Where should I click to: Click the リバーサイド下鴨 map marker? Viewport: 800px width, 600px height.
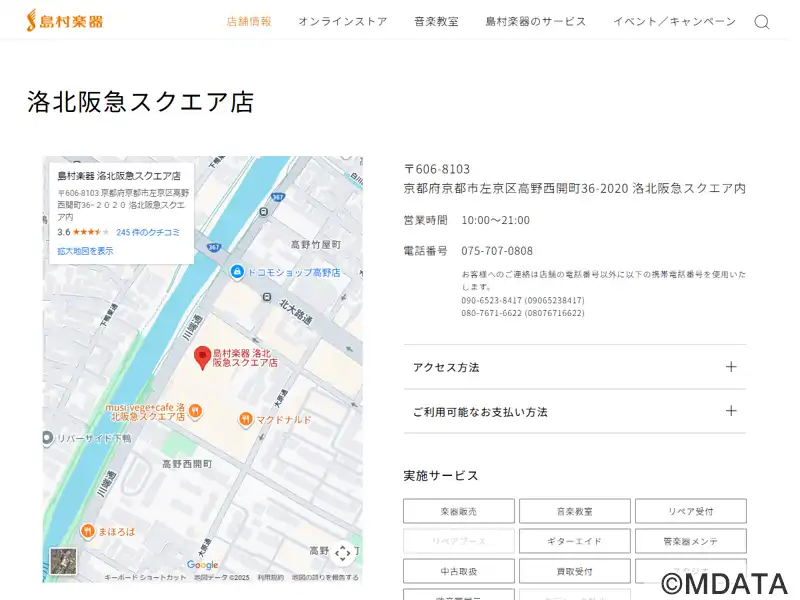pos(47,438)
